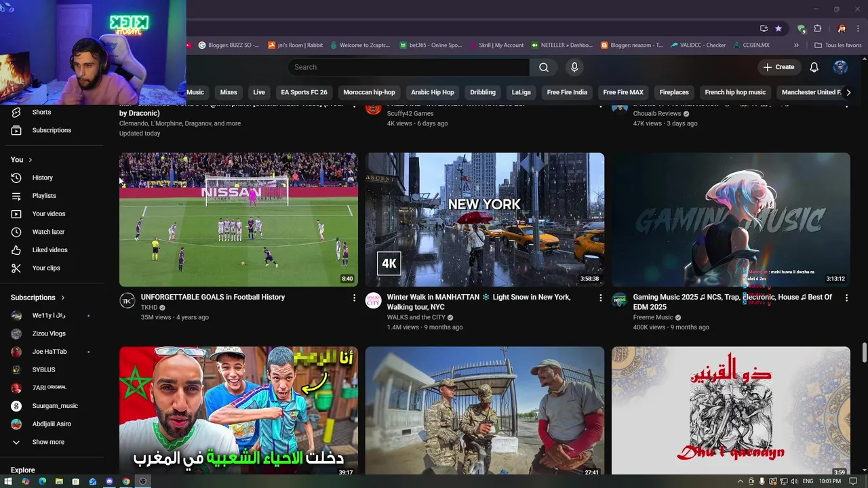868x488 pixels.
Task: Open bet365 bookmark
Action: point(430,45)
